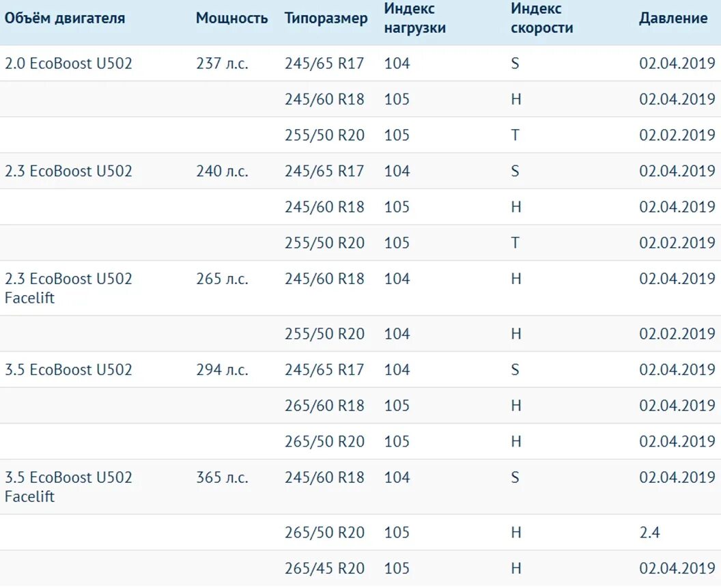
Task: Click the 265/45 R20 tire size
Action: 324,568
